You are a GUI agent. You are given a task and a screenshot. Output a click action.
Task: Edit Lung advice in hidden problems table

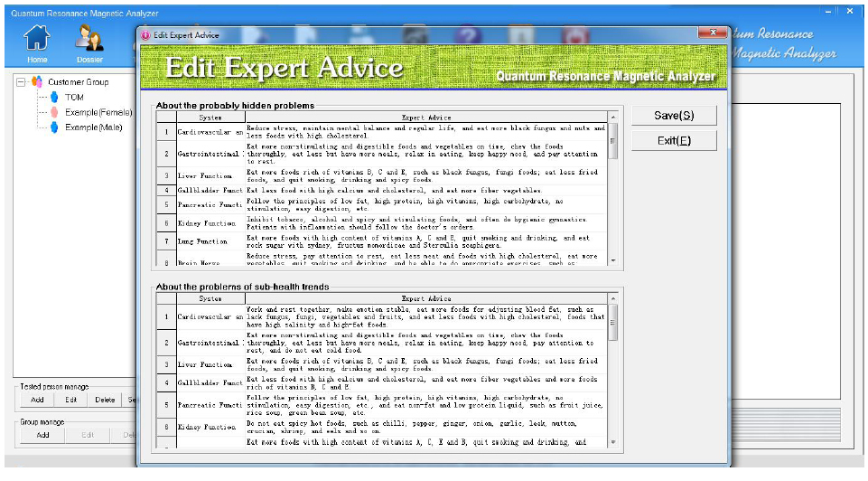click(x=426, y=241)
